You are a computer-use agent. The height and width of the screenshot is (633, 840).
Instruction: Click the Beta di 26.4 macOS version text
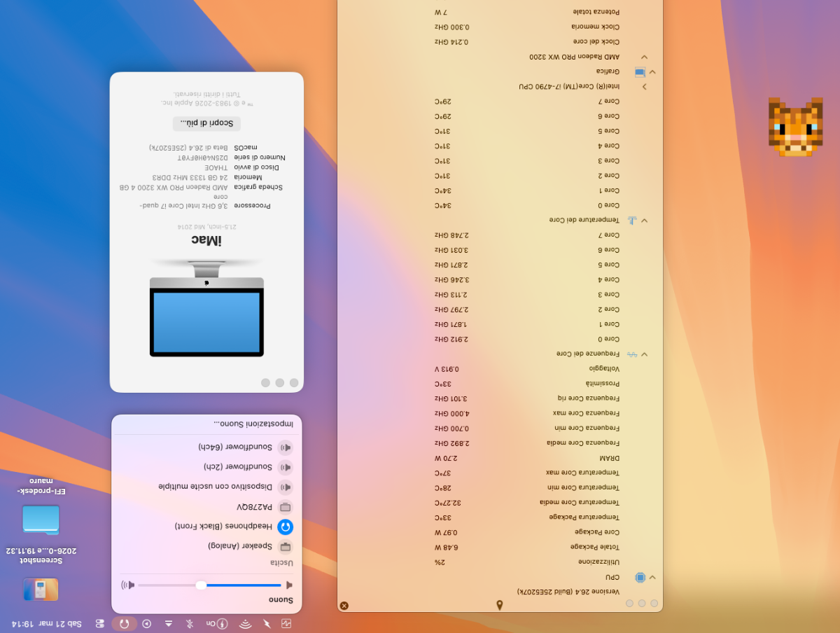point(189,148)
